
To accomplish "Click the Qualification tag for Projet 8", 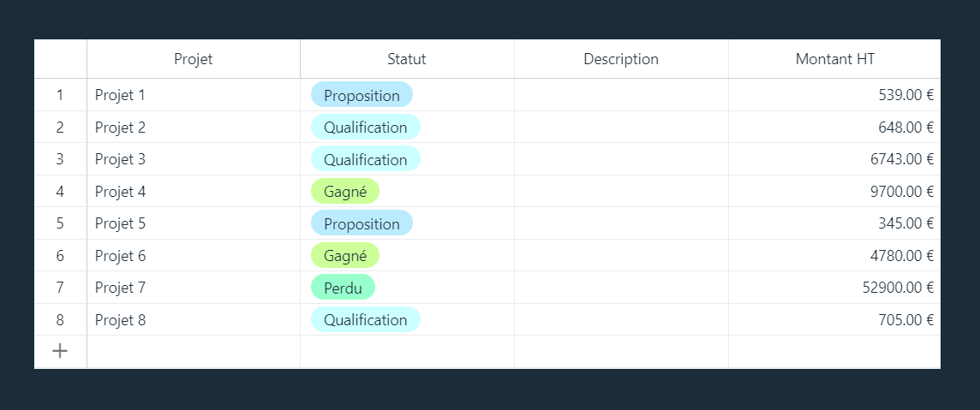I will point(366,319).
